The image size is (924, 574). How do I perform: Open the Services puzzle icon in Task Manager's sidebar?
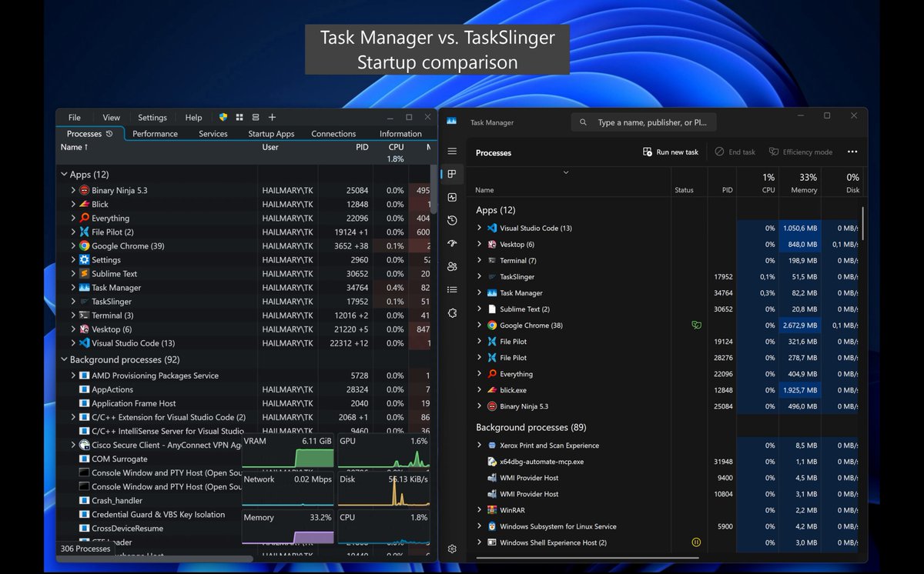pos(452,313)
